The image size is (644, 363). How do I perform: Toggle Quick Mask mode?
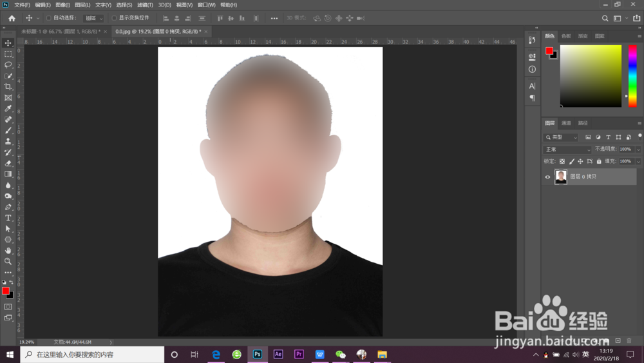tap(8, 307)
